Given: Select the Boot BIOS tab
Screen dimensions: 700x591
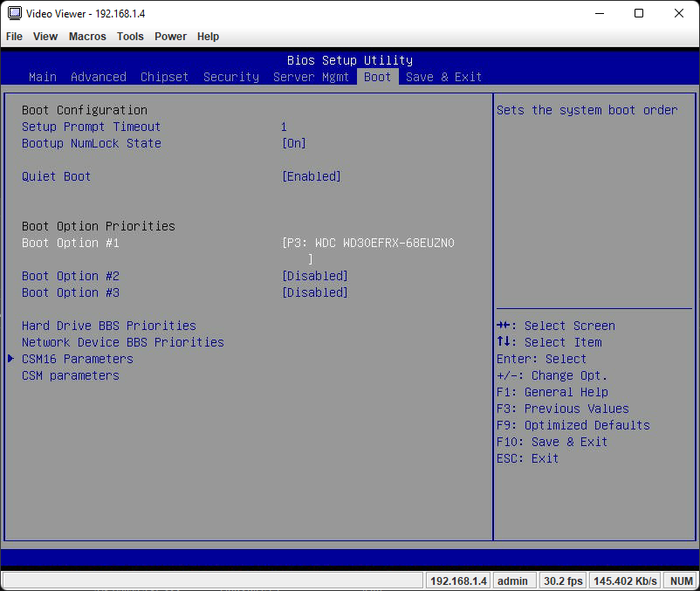Looking at the screenshot, I should (x=378, y=77).
